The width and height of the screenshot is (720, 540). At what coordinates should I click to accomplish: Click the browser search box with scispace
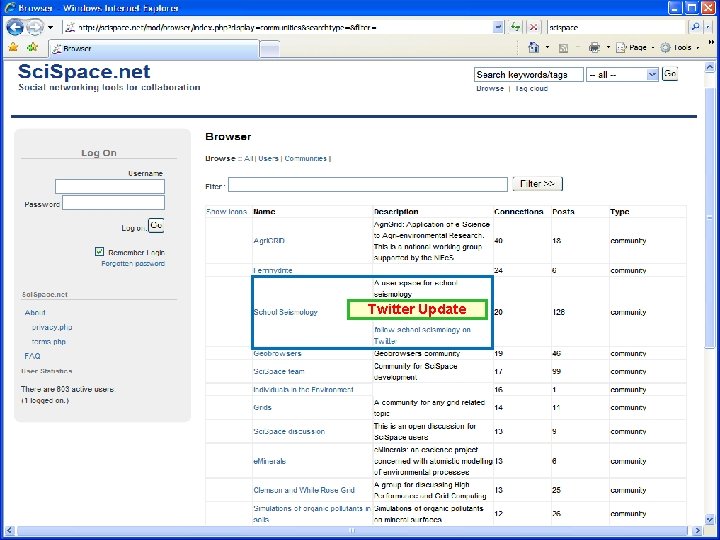pyautogui.click(x=617, y=28)
